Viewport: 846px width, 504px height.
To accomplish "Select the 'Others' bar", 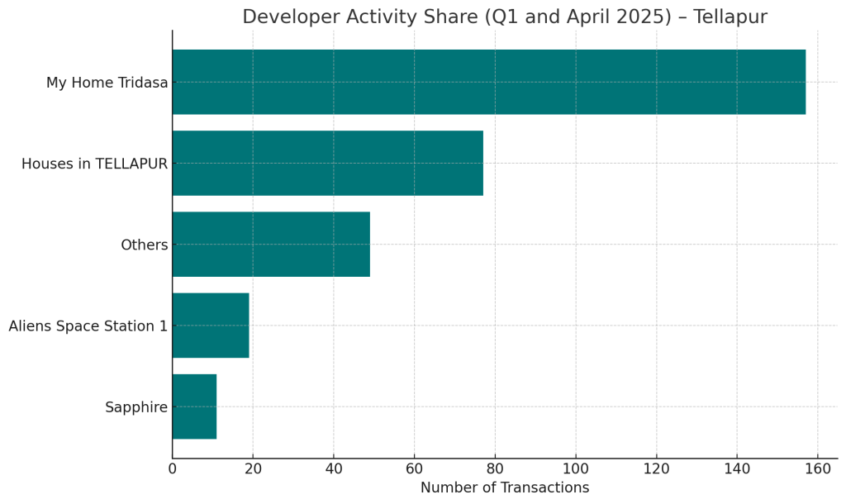I will tap(271, 244).
